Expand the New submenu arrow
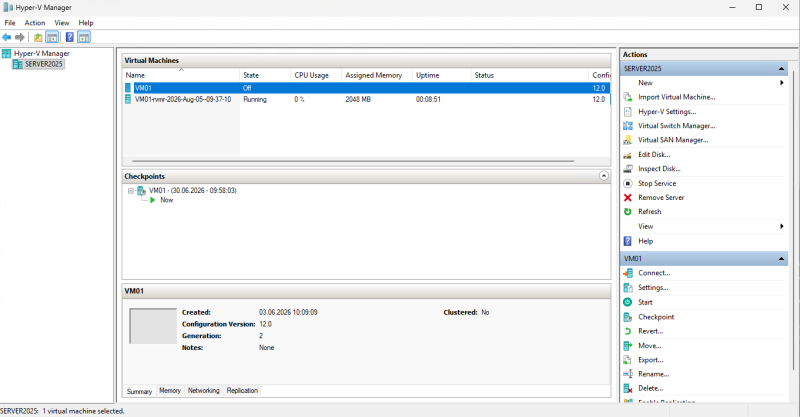The width and height of the screenshot is (800, 417). (782, 83)
